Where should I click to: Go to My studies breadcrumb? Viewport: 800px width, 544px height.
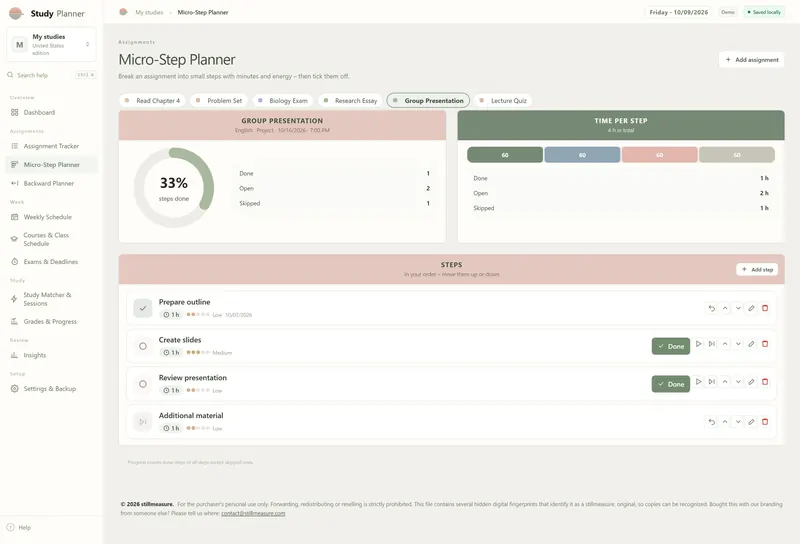pyautogui.click(x=149, y=12)
